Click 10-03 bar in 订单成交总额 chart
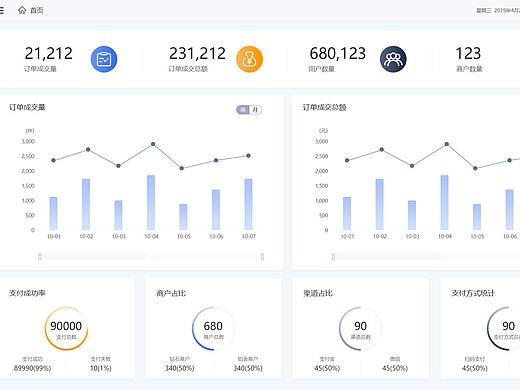The width and height of the screenshot is (520, 390). coord(412,215)
